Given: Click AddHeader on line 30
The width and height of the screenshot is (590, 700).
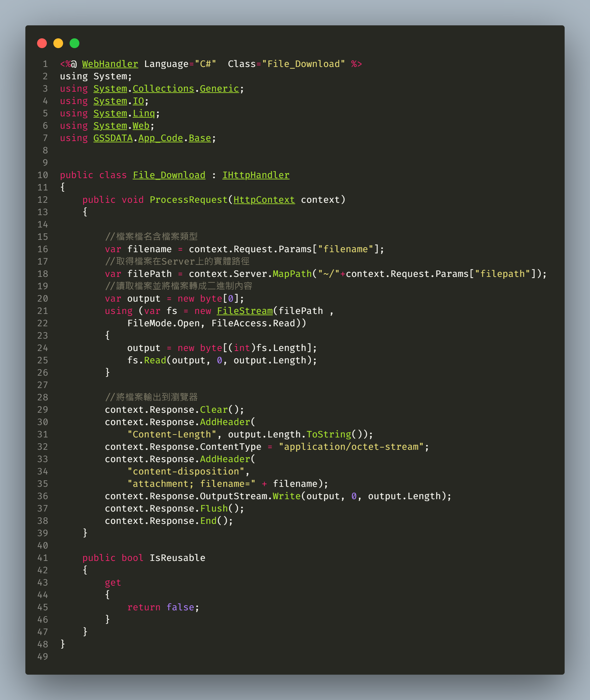Looking at the screenshot, I should 225,422.
